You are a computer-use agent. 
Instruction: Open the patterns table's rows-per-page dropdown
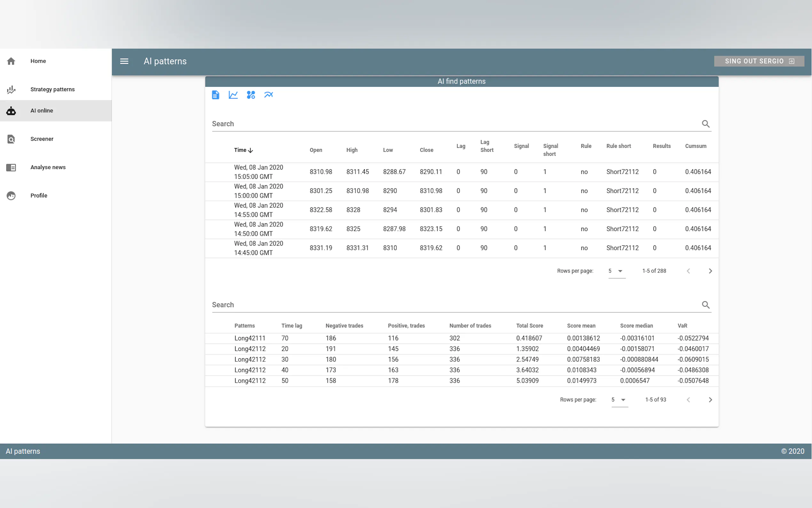pos(619,400)
